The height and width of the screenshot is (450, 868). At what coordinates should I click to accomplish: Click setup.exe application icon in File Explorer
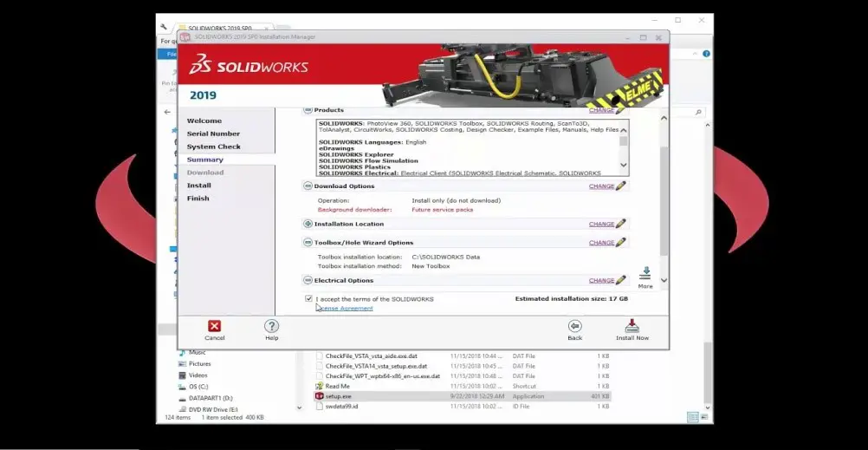click(x=319, y=395)
